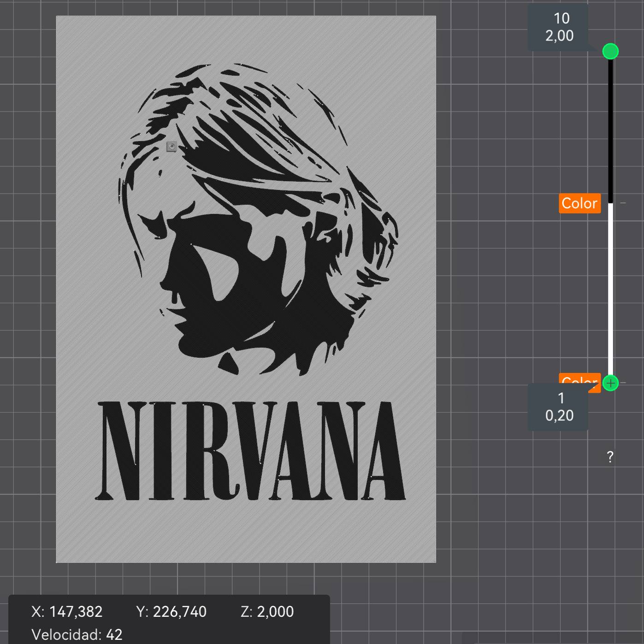Viewport: 644px width, 644px height.
Task: Click the NIRVANA lettering on the sliced print
Action: coord(250,451)
